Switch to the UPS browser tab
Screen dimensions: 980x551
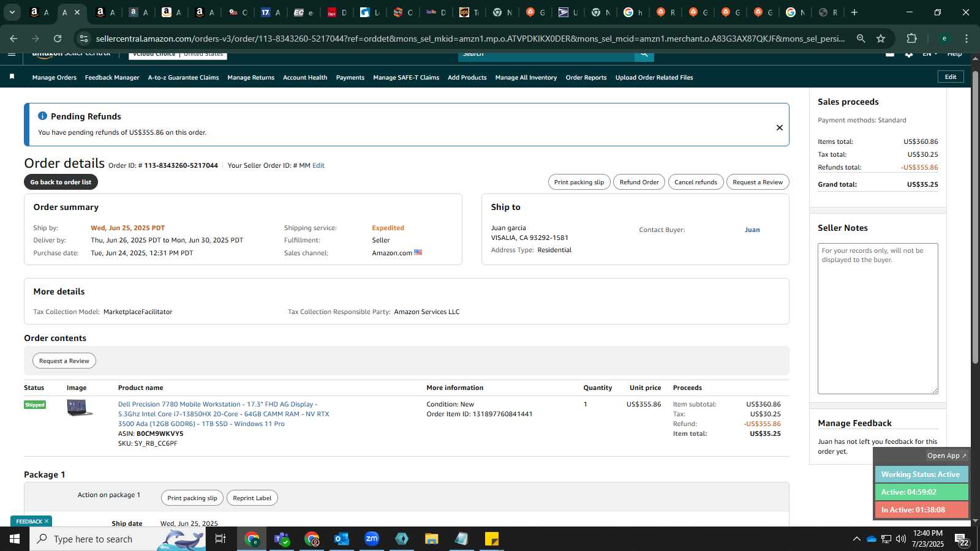pyautogui.click(x=470, y=12)
